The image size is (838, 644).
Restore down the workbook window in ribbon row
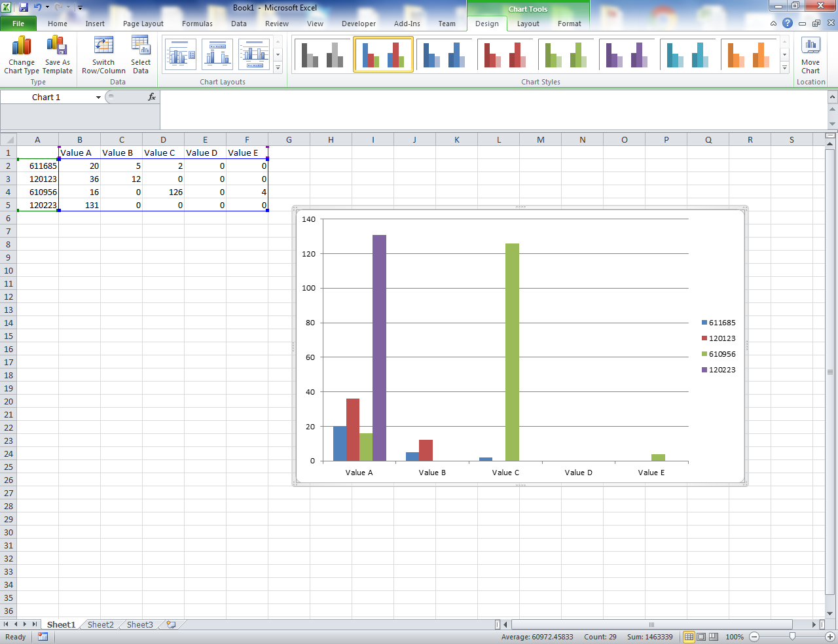click(x=816, y=24)
